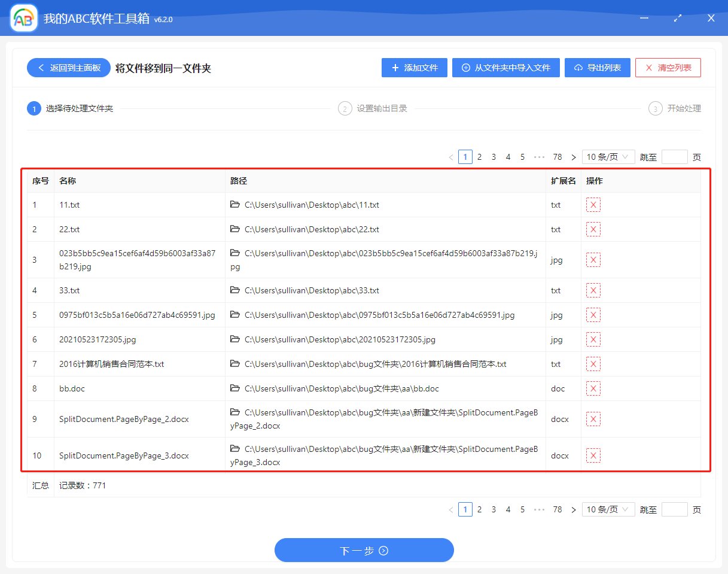The width and height of the screenshot is (728, 574).
Task: Click the folder icon beside 20210523172305.jpg path
Action: (x=235, y=339)
